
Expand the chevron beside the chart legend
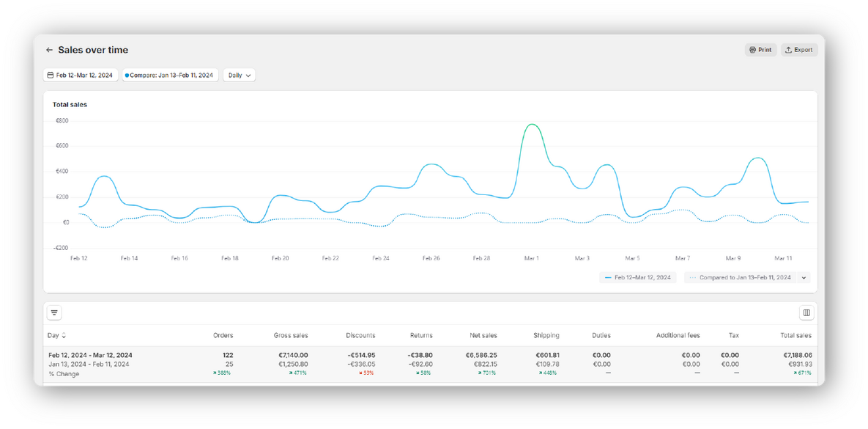pos(804,277)
